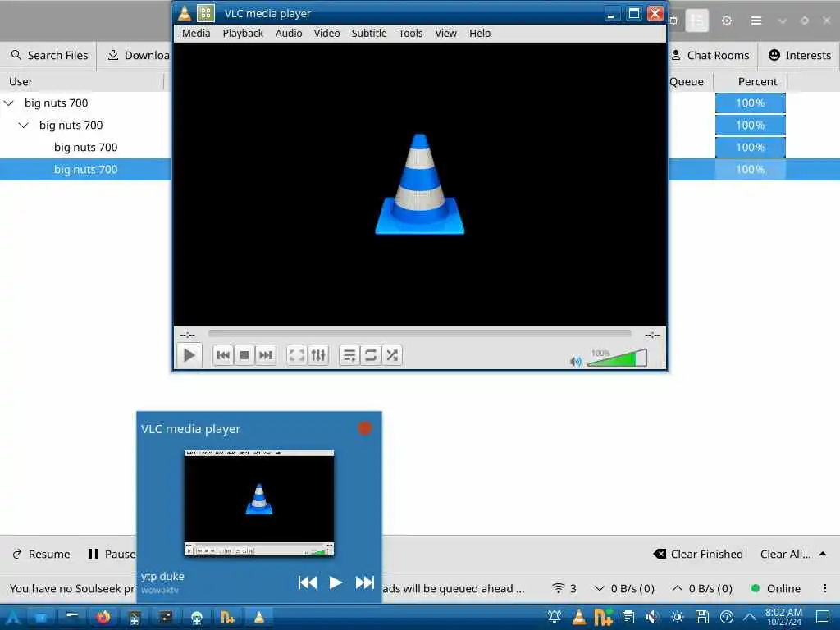Click Clear Finished in the Soulseek window
This screenshot has width=840, height=630.
point(699,554)
